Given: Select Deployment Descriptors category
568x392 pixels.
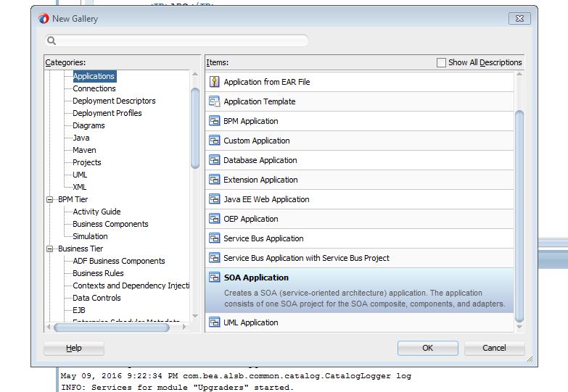Looking at the screenshot, I should click(114, 101).
